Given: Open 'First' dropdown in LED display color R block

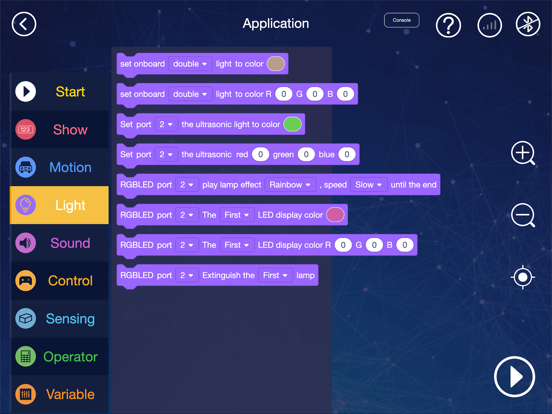Looking at the screenshot, I should click(x=237, y=245).
